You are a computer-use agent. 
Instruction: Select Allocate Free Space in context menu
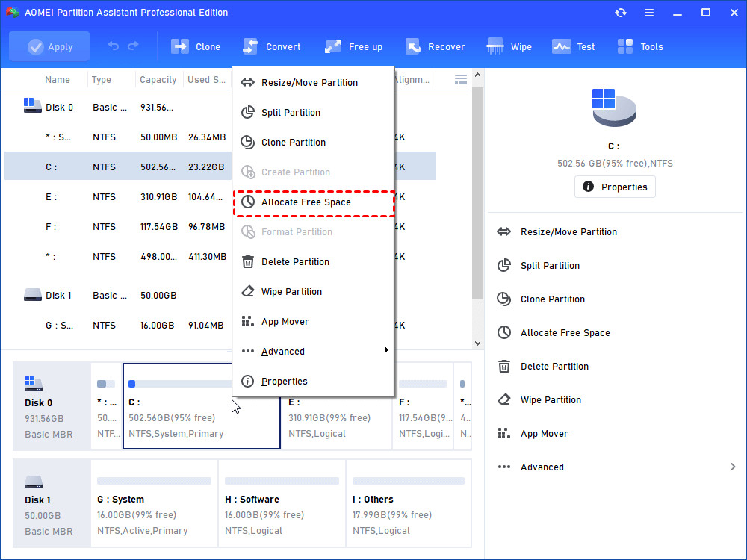[314, 202]
